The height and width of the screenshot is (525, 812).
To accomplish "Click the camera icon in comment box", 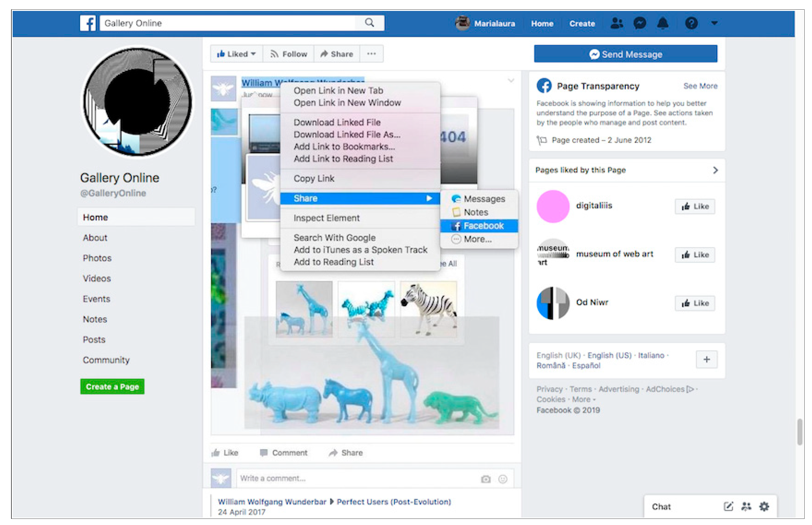I will (486, 479).
